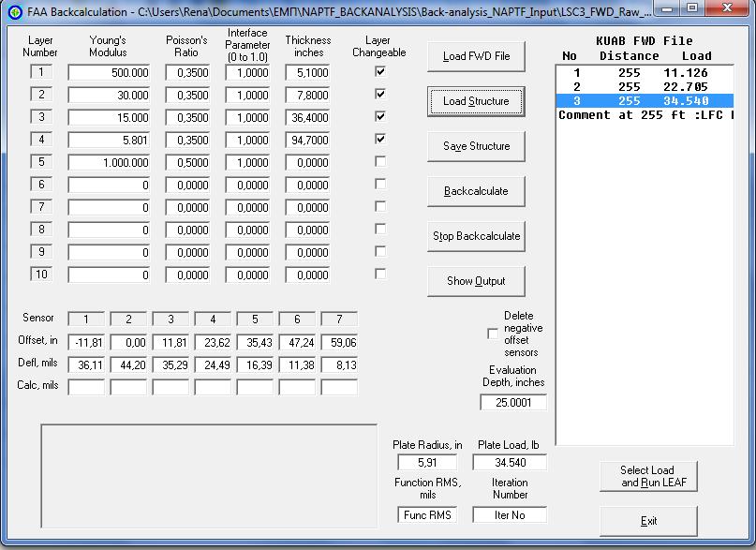756x550 pixels.
Task: Edit layer 5 Young's Modulus 1.000.000
Action: 109,162
